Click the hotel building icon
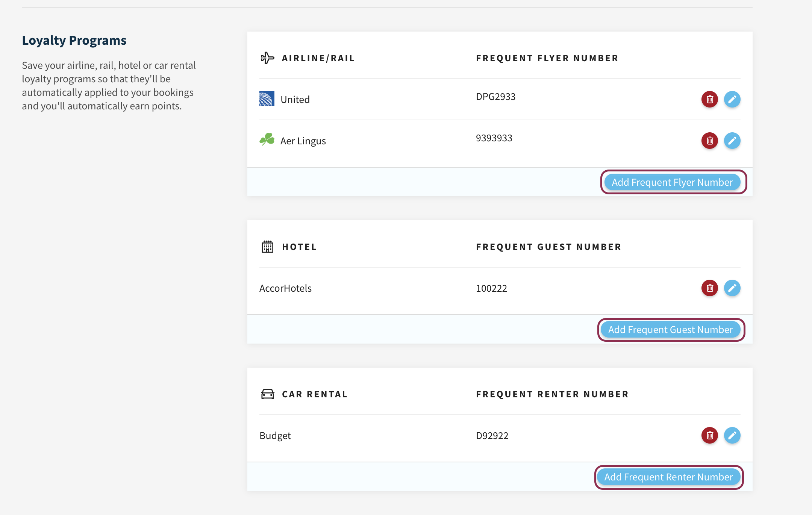812x515 pixels. [267, 247]
